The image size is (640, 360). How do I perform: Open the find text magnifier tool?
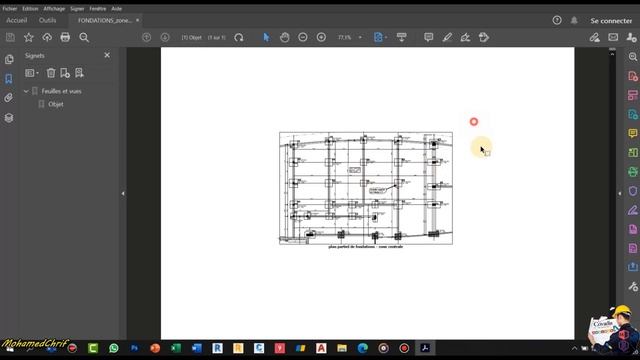(x=84, y=38)
